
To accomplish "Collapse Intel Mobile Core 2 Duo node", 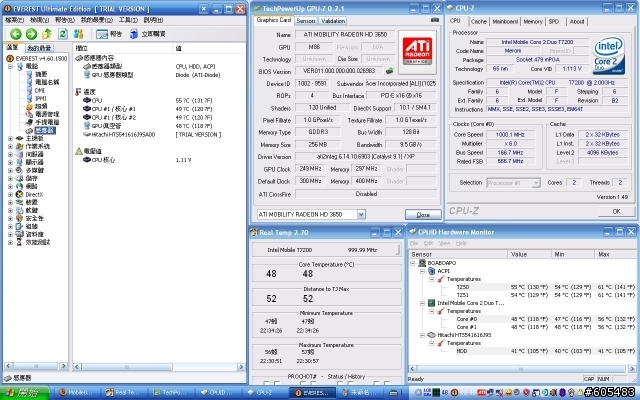I will [x=422, y=303].
